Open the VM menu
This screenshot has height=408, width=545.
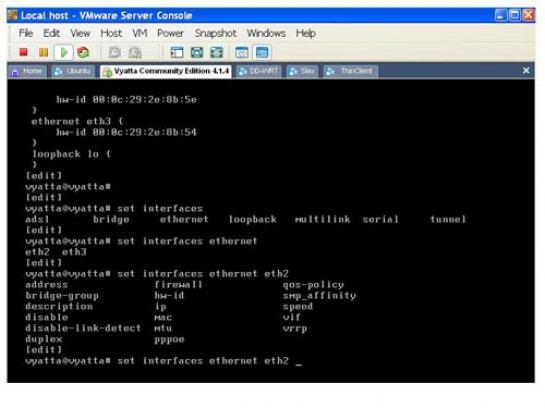point(139,33)
